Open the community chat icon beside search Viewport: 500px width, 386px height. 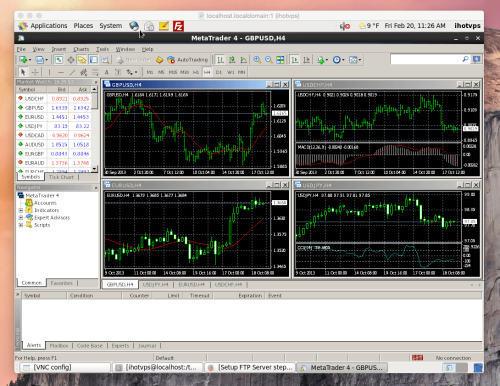(477, 59)
